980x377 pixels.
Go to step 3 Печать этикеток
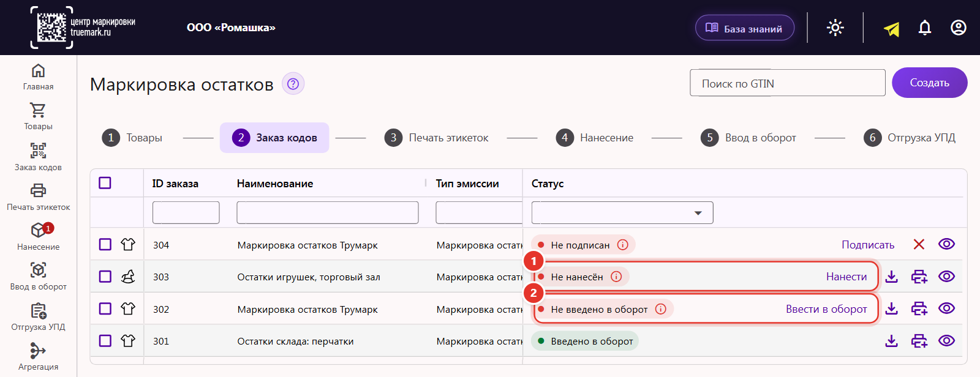[436, 138]
